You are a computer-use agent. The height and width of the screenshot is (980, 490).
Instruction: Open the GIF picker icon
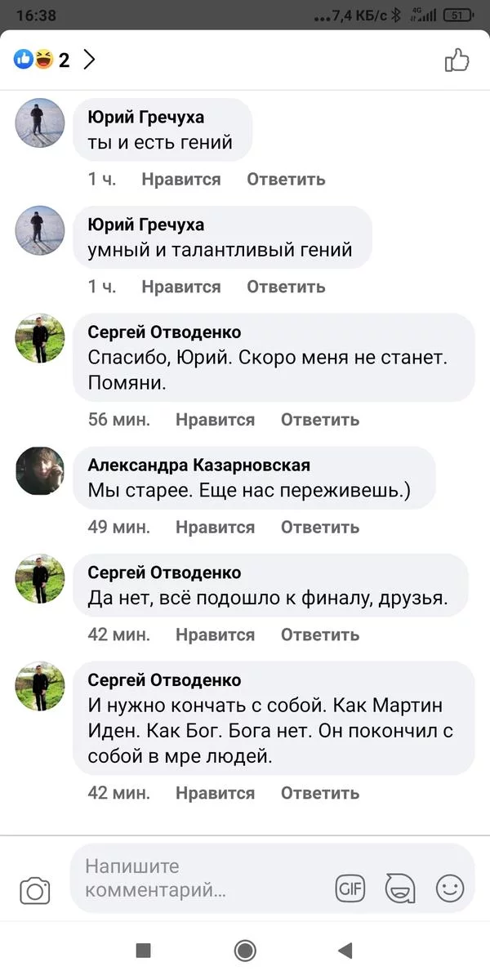[x=350, y=888]
